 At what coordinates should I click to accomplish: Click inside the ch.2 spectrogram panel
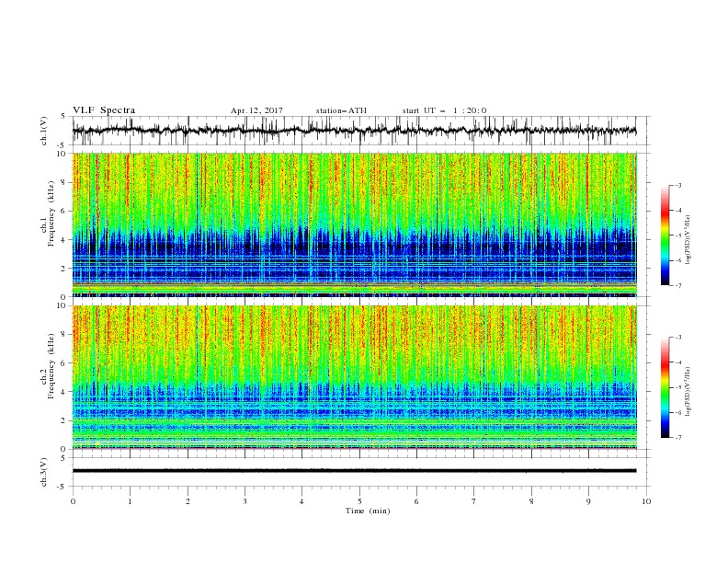[354, 377]
